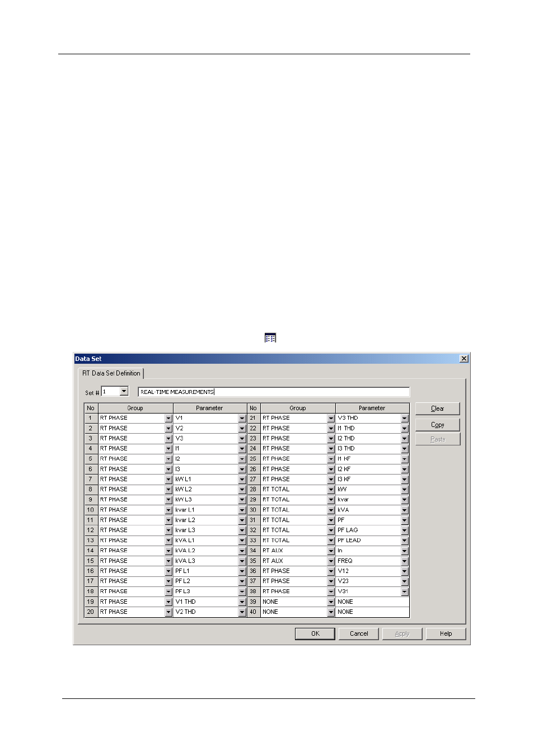Click OK to confirm data set
The height and width of the screenshot is (756, 534).
click(315, 633)
